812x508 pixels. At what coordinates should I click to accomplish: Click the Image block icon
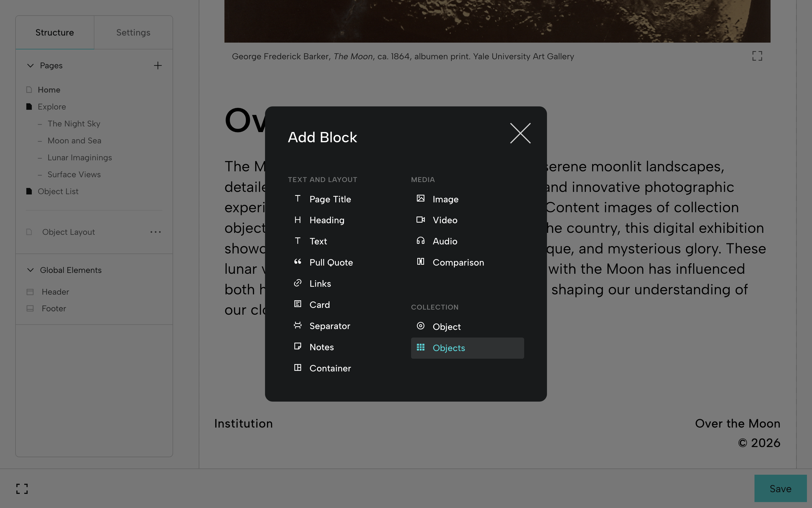point(420,199)
